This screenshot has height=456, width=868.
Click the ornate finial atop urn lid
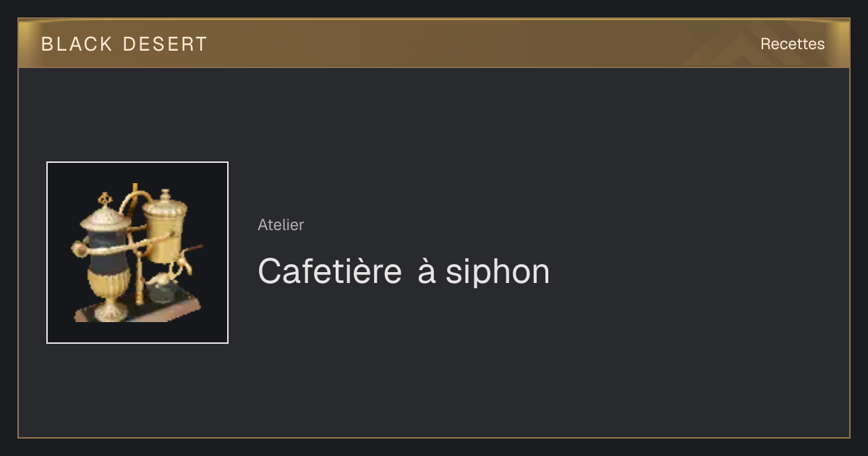(x=106, y=199)
